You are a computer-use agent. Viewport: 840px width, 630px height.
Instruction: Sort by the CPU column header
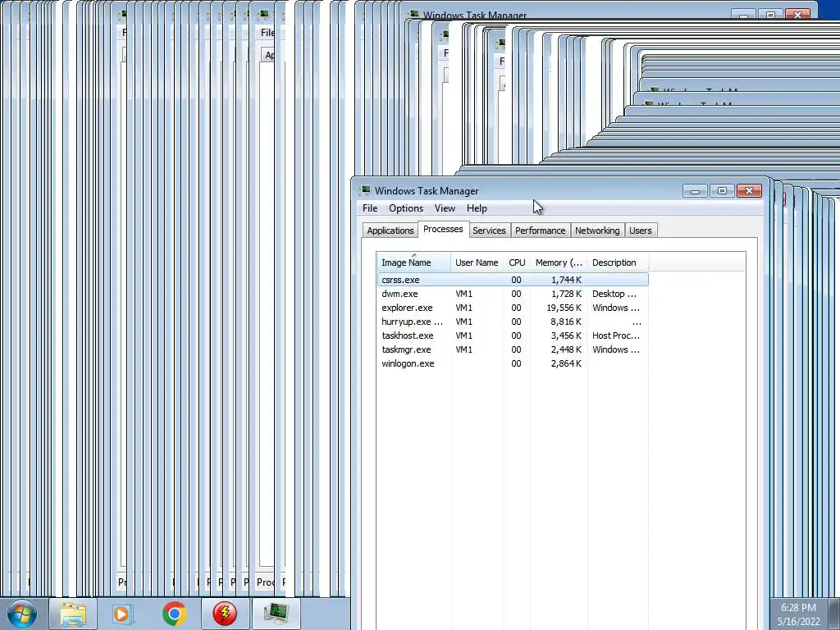point(517,262)
